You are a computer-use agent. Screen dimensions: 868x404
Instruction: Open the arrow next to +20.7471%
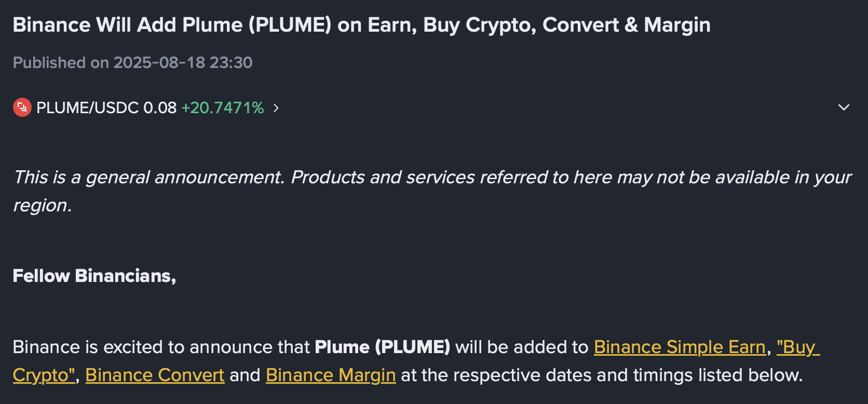pyautogui.click(x=276, y=107)
